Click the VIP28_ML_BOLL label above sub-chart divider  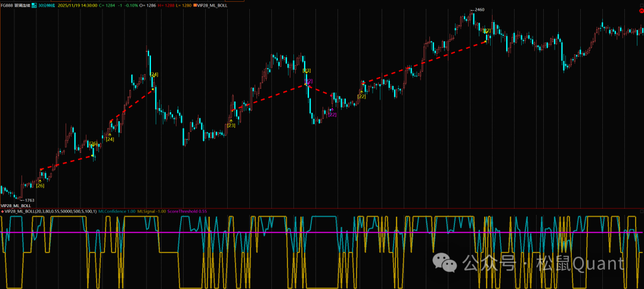(16, 205)
